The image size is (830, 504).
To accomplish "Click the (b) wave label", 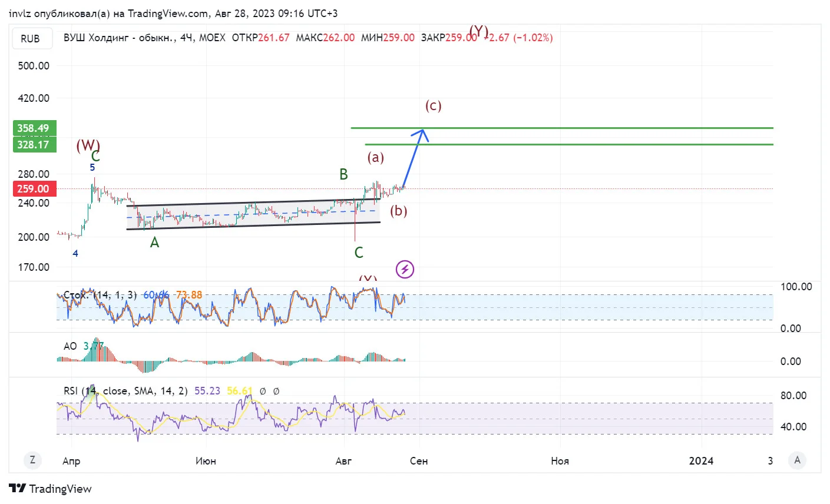I will click(x=399, y=211).
